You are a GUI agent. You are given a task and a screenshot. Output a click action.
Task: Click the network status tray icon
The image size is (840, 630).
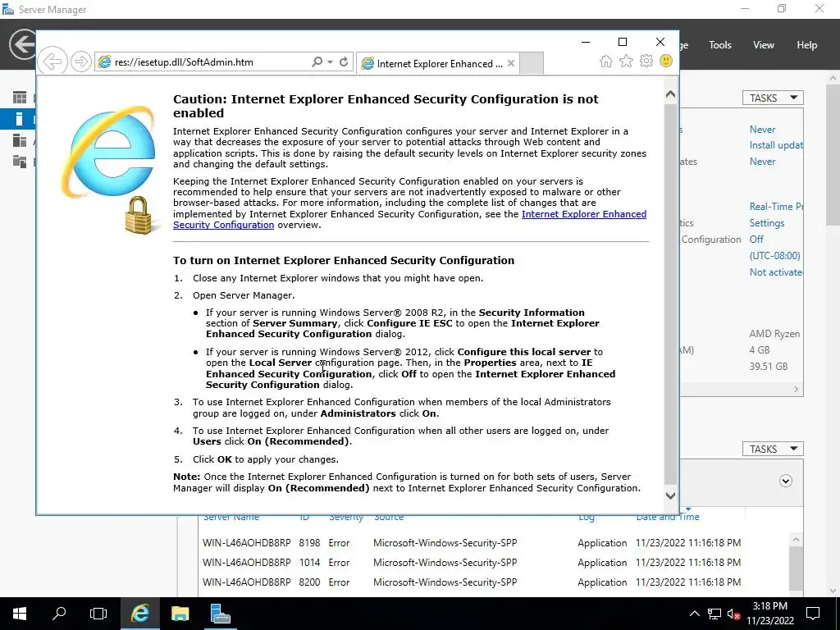point(714,614)
